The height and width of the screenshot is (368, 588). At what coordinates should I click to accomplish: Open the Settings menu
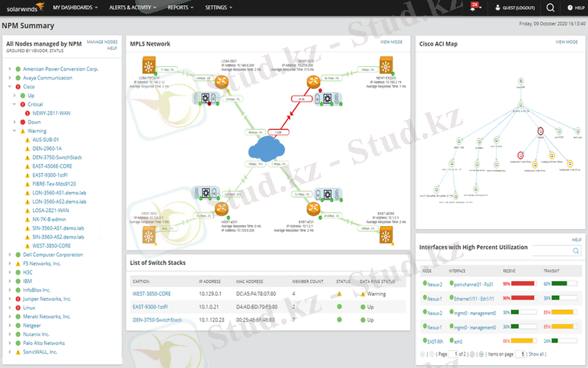click(x=218, y=7)
